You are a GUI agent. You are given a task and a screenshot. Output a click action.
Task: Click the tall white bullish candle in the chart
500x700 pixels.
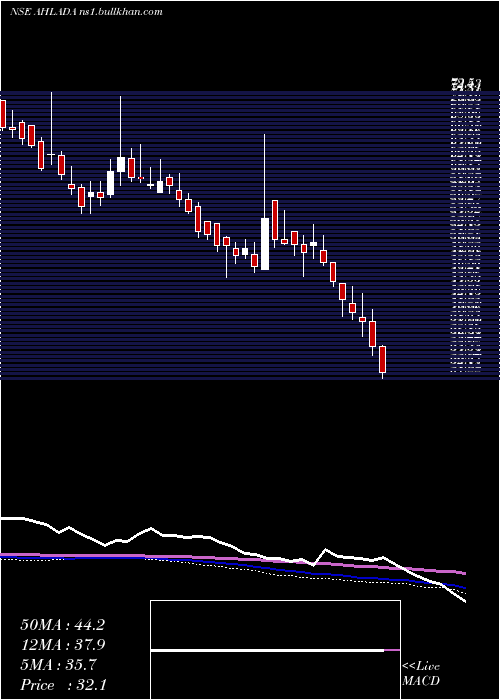tap(265, 244)
